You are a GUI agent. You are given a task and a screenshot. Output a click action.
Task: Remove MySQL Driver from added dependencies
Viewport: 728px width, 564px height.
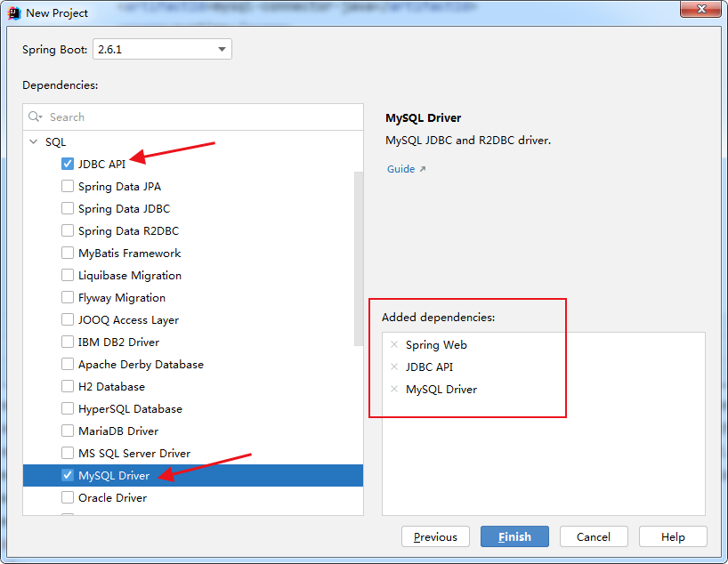394,389
